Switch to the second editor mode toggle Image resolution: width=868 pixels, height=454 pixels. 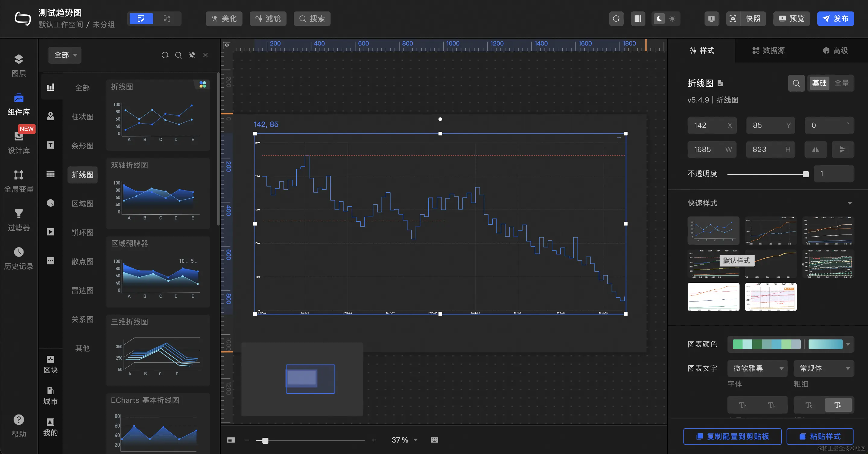point(167,18)
